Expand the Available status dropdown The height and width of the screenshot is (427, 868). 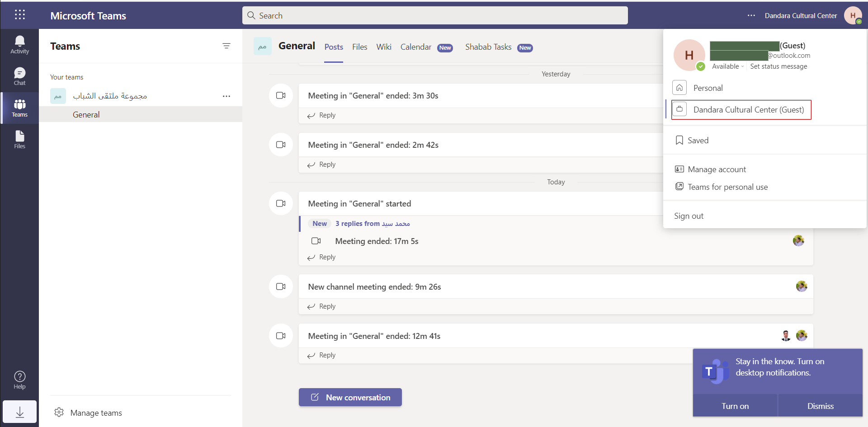point(728,66)
